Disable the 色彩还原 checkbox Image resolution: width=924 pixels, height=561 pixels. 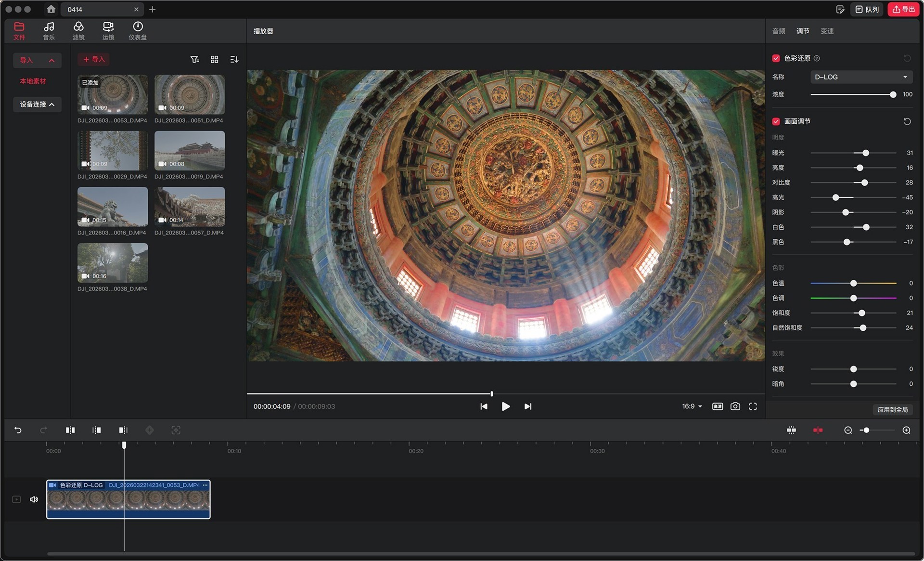point(776,58)
